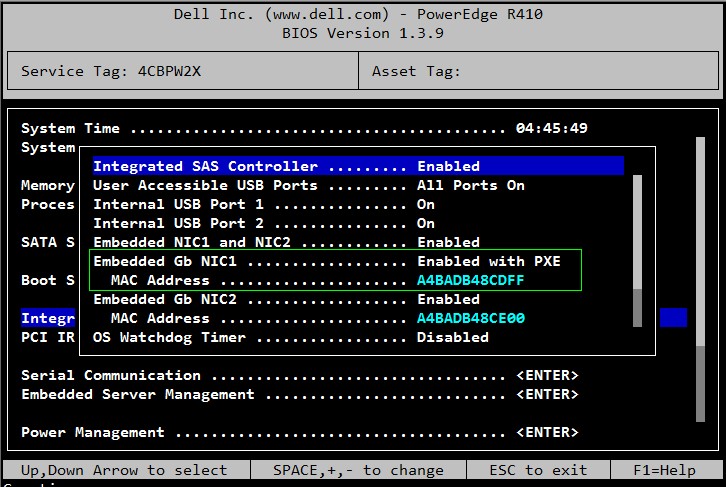Viewport: 726px width, 487px height.
Task: Toggle On value of Internal USB Port 1
Action: coord(426,204)
